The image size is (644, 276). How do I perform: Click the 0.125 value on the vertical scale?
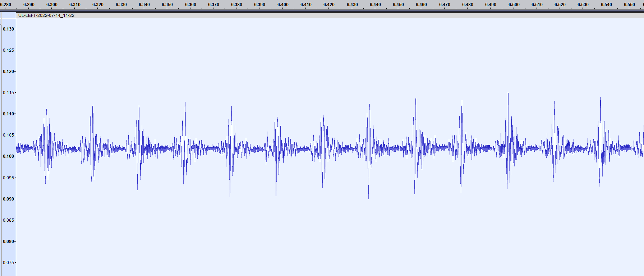point(9,50)
